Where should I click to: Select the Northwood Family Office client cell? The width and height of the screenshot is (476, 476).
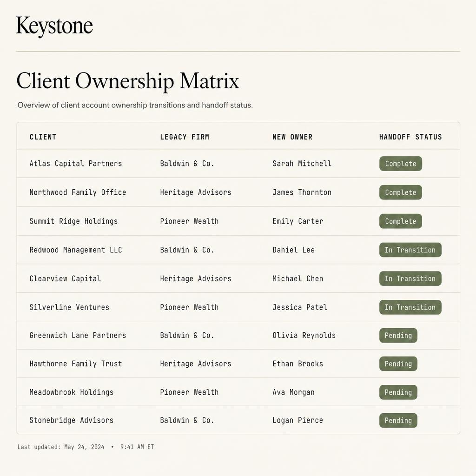click(78, 192)
